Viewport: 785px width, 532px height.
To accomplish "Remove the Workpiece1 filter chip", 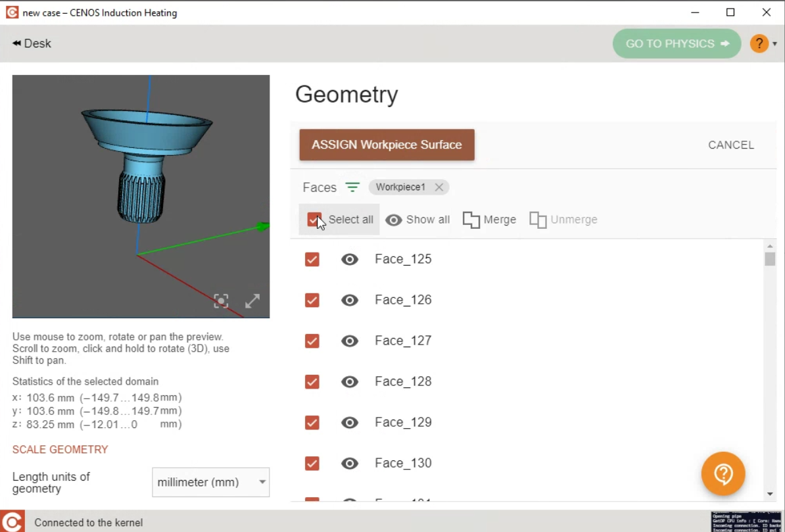I will click(x=439, y=187).
